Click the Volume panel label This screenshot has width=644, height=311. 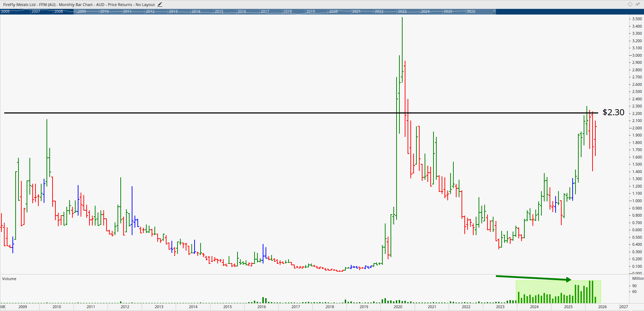point(9,279)
